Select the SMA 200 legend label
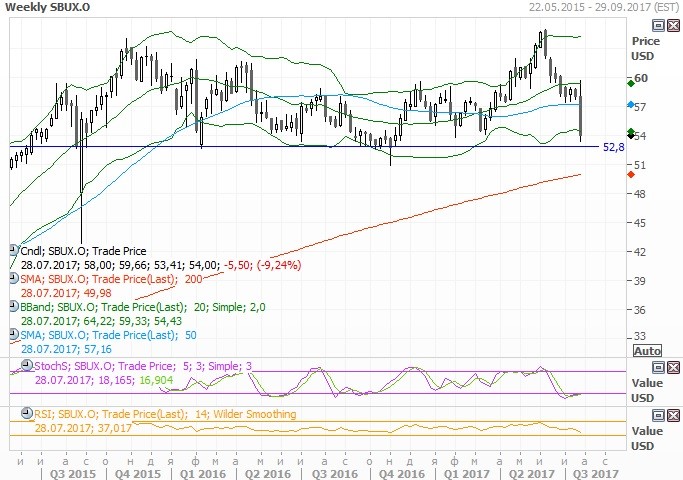This screenshot has height=480, width=683. pyautogui.click(x=112, y=279)
